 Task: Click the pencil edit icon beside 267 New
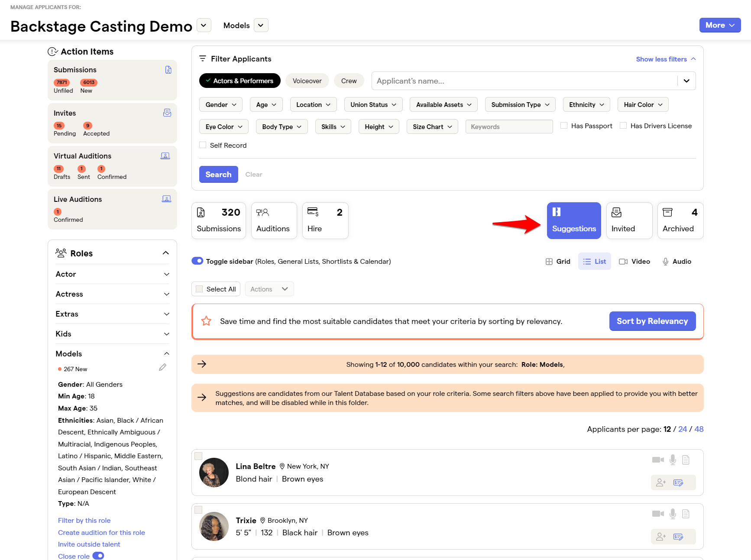coord(162,367)
